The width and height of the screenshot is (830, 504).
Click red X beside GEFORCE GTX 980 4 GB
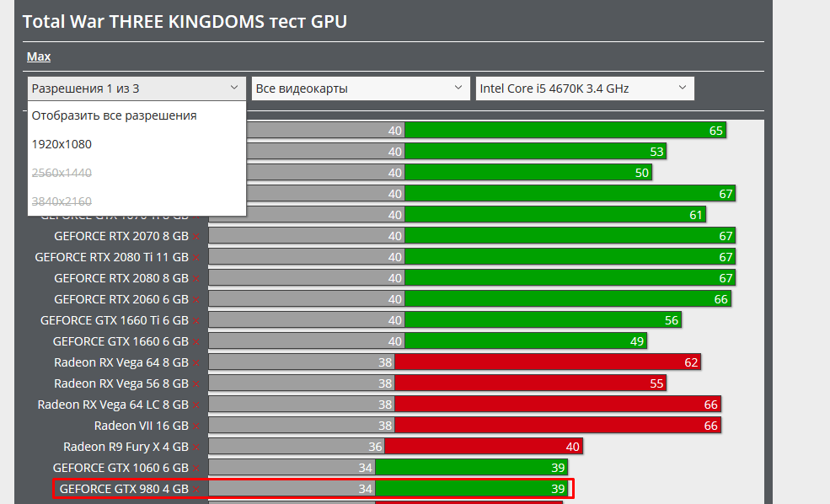[195, 490]
